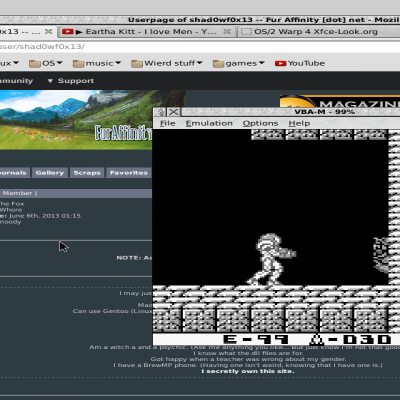400x400 pixels.
Task: Open the Scraps tab on the userpage
Action: pos(87,173)
